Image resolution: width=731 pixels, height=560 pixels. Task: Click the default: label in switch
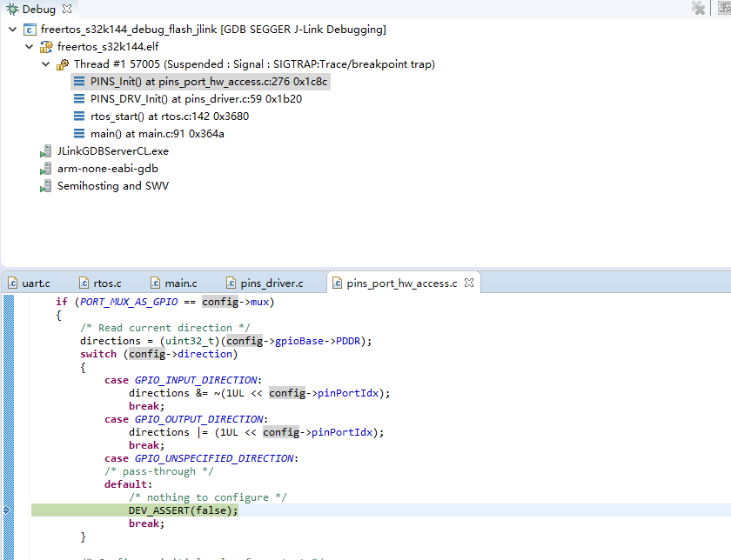click(x=128, y=484)
